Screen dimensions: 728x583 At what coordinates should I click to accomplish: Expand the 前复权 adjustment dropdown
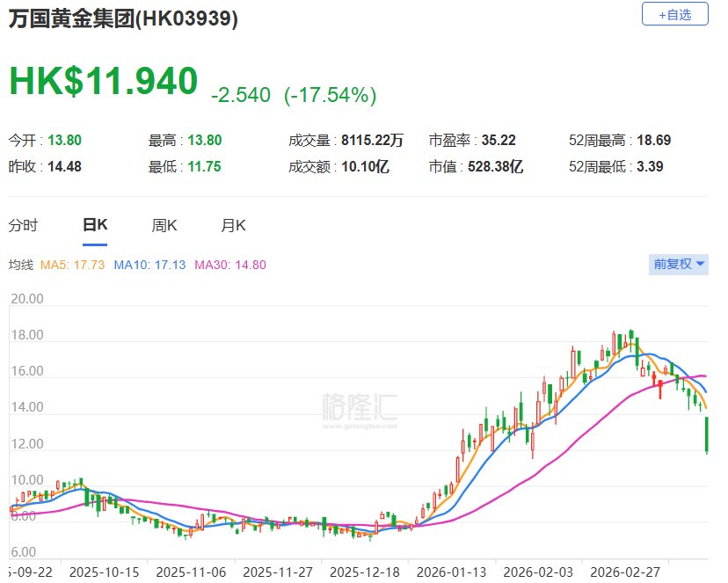pyautogui.click(x=677, y=264)
